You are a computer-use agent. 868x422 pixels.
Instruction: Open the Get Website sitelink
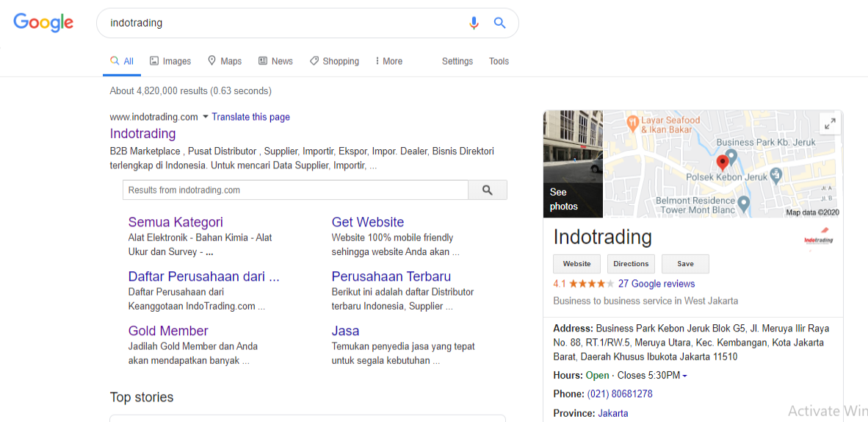368,222
